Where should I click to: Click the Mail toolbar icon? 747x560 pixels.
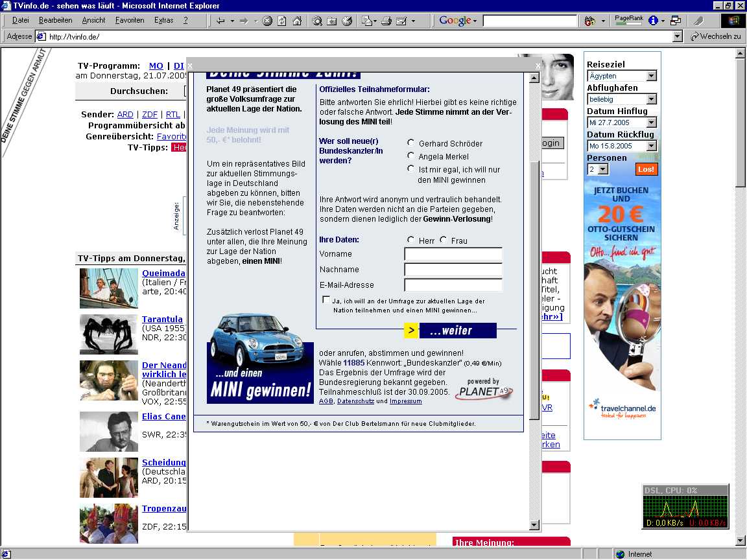tap(367, 21)
